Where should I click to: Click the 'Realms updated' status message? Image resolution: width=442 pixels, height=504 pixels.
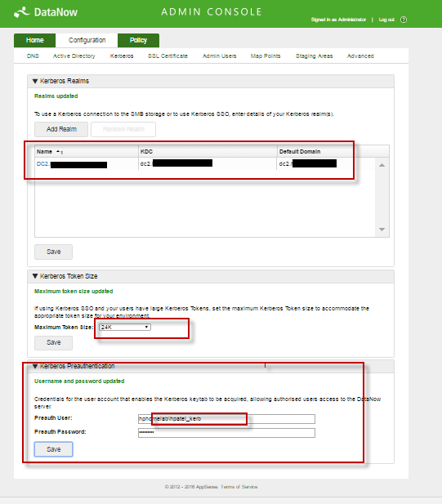coord(56,96)
